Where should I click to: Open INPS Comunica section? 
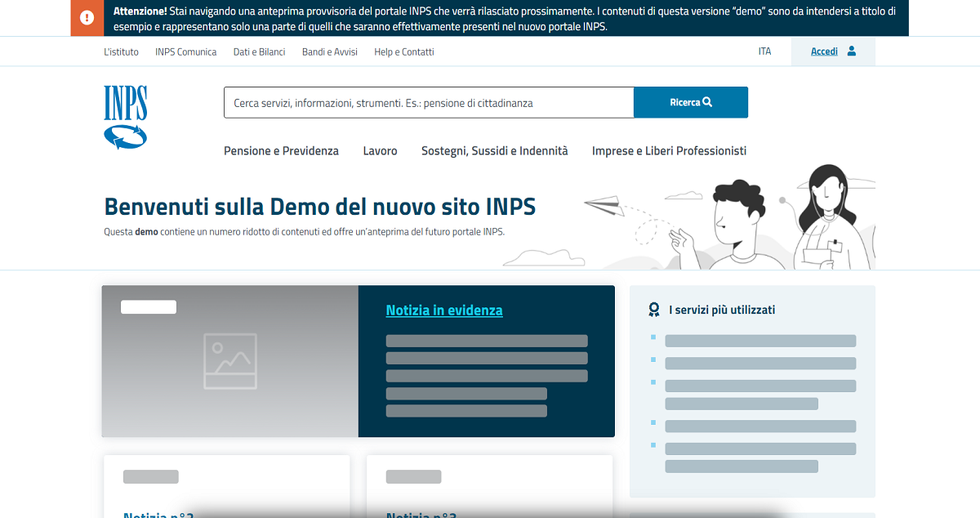coord(186,51)
